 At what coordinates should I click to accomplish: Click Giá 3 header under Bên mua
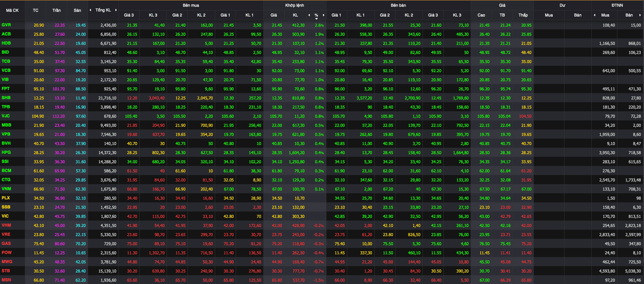129,15
